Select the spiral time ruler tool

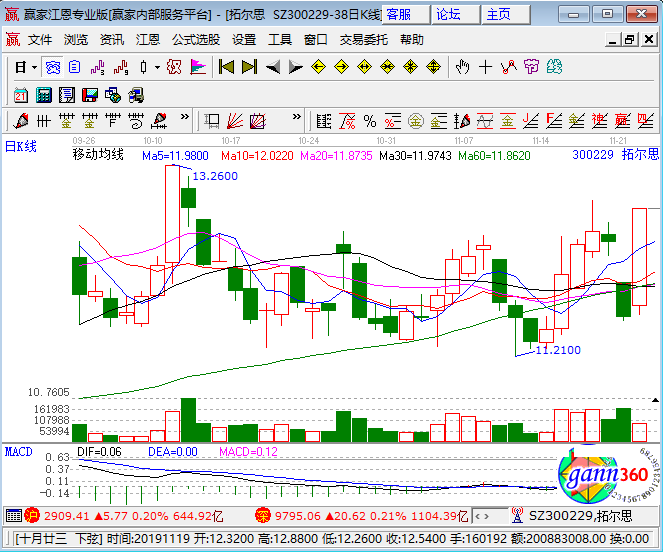pos(136,121)
